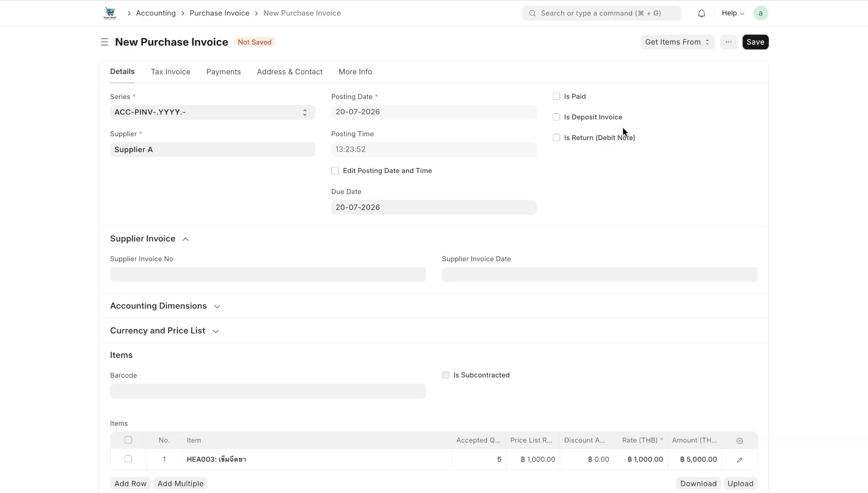Edit row 1 with the pencil icon
868x493 pixels.
click(739, 460)
